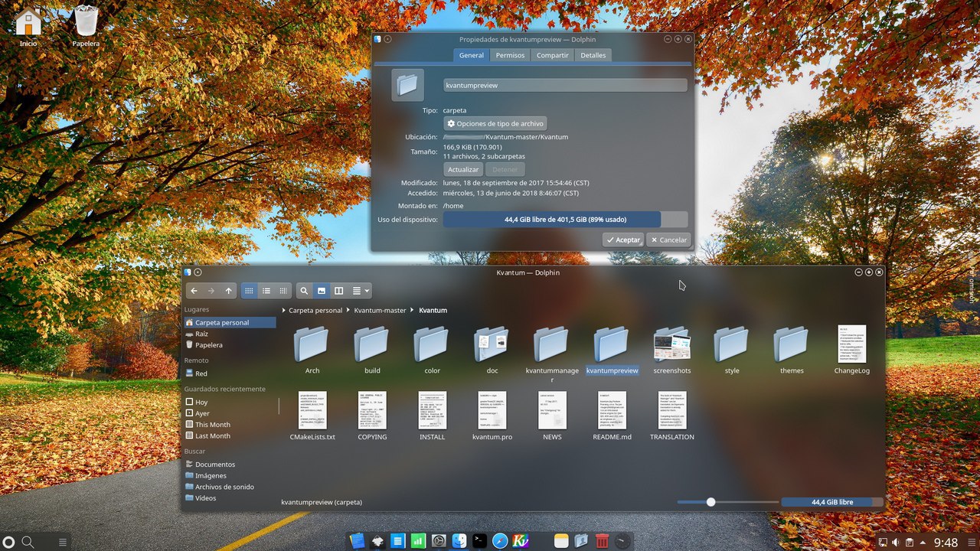Open the Dolphin control menu dropdown

pyautogui.click(x=361, y=291)
